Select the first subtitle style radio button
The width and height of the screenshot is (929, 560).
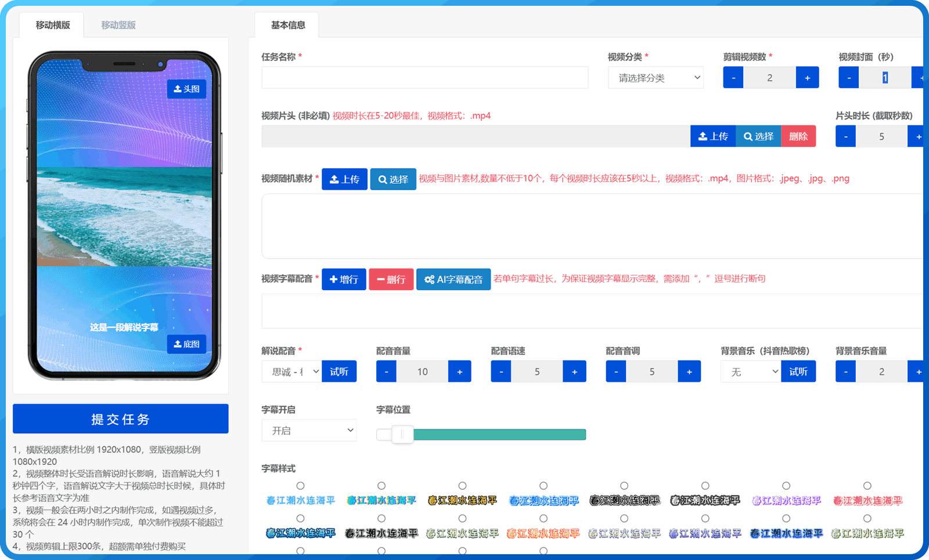pos(300,486)
